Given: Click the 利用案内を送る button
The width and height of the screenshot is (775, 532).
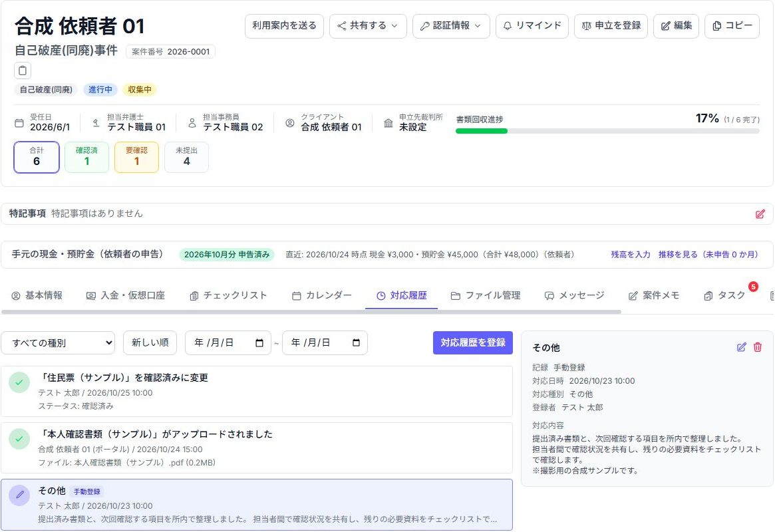Looking at the screenshot, I should point(284,26).
